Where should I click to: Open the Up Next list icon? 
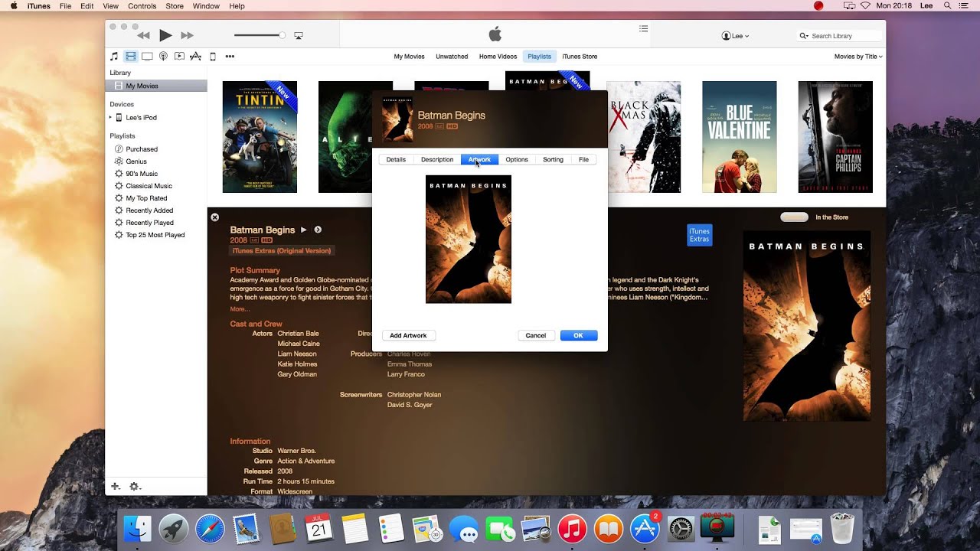click(x=644, y=28)
